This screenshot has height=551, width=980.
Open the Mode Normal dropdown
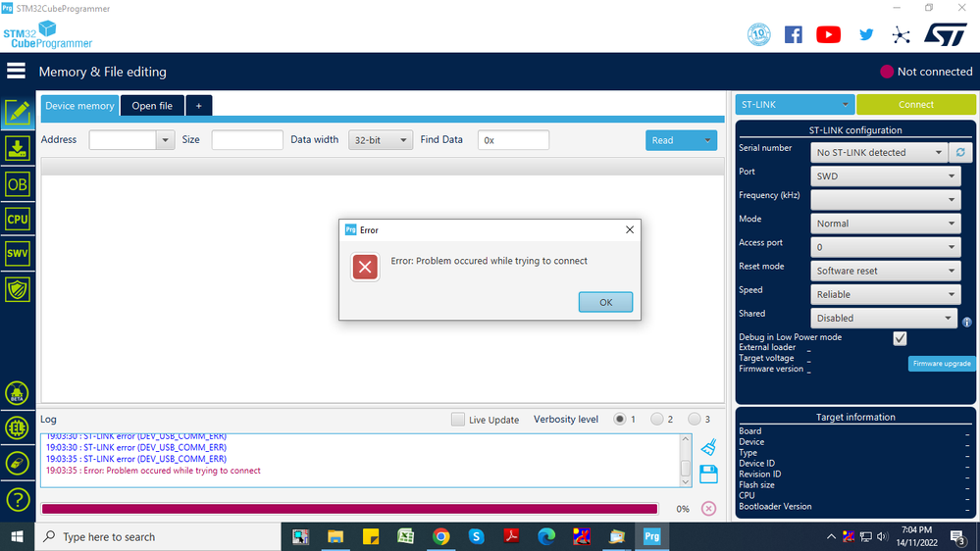tap(885, 224)
